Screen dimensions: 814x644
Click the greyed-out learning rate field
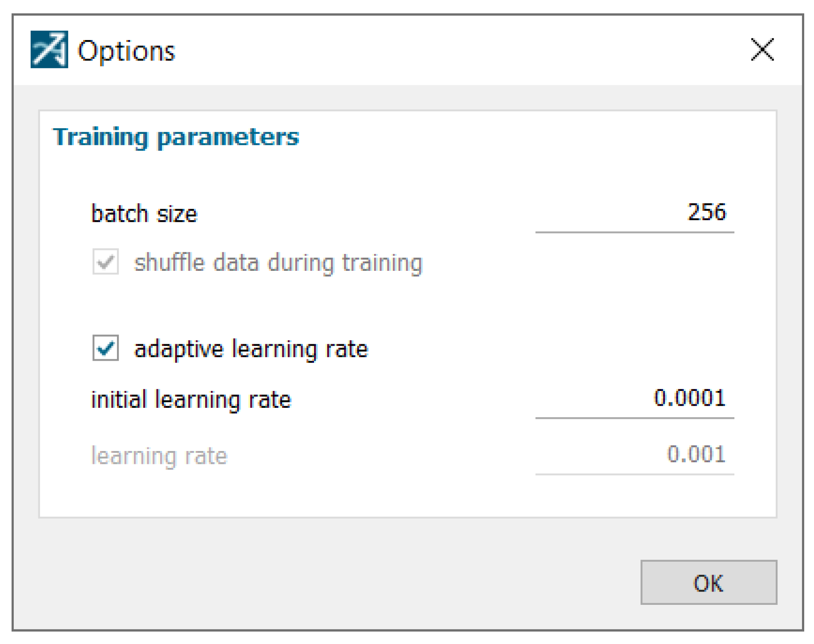[634, 455]
